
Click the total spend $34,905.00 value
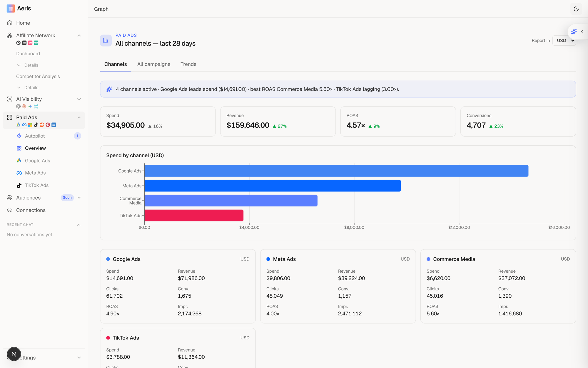click(126, 125)
